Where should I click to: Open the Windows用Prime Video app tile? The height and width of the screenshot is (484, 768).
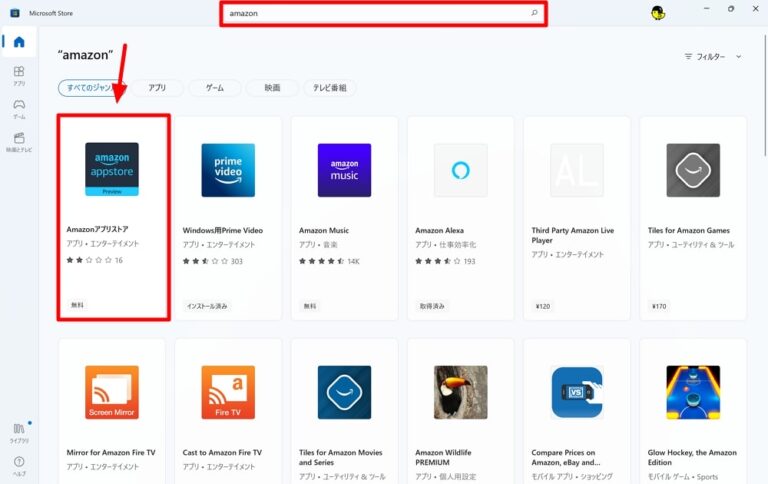(x=228, y=218)
